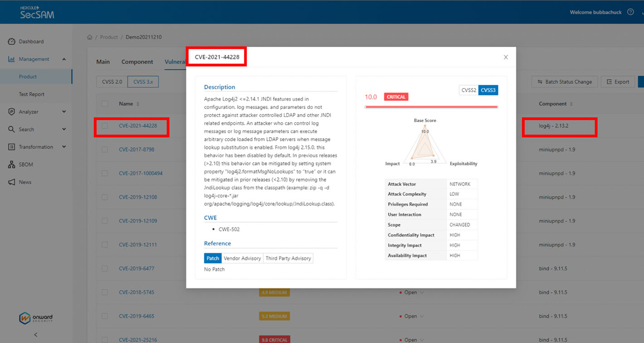The image size is (644, 343).
Task: Click the home icon in the breadcrumb
Action: tap(90, 37)
